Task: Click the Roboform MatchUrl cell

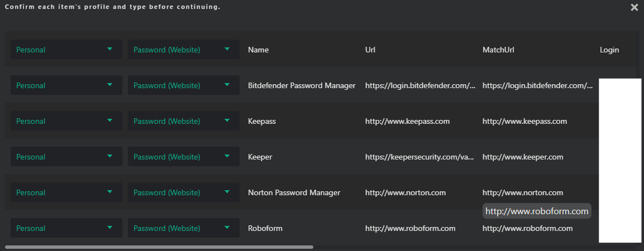Action: coord(527,228)
